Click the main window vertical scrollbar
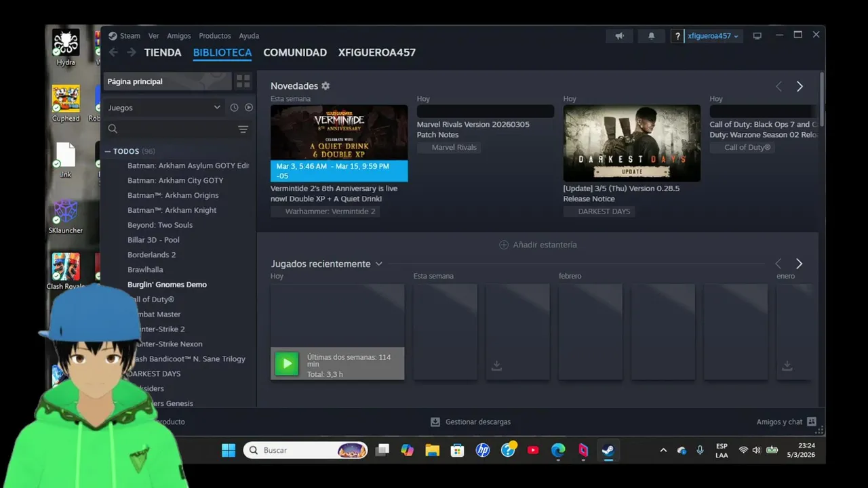 click(x=822, y=100)
